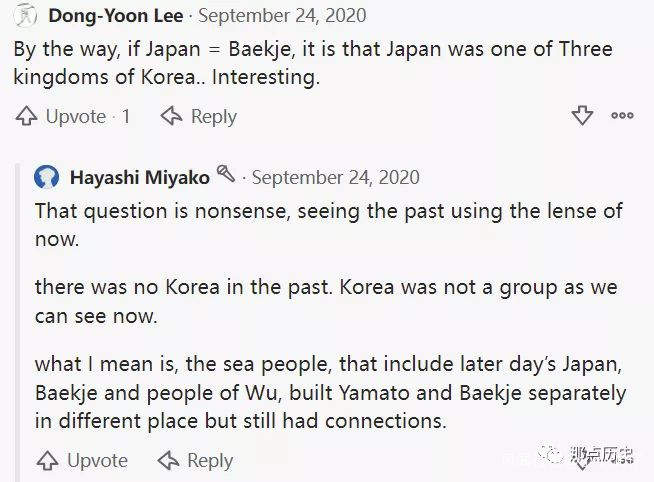Click the "That question is nonsense" paragraph
The width and height of the screenshot is (654, 482).
coord(328,225)
